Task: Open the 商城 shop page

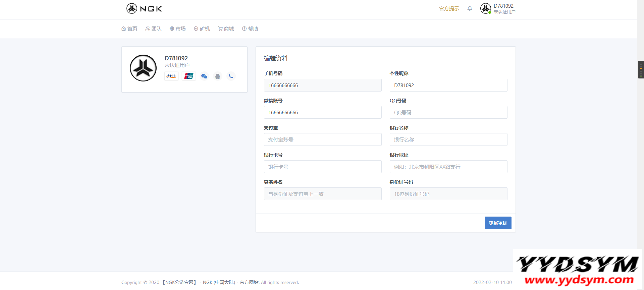Action: (x=226, y=29)
